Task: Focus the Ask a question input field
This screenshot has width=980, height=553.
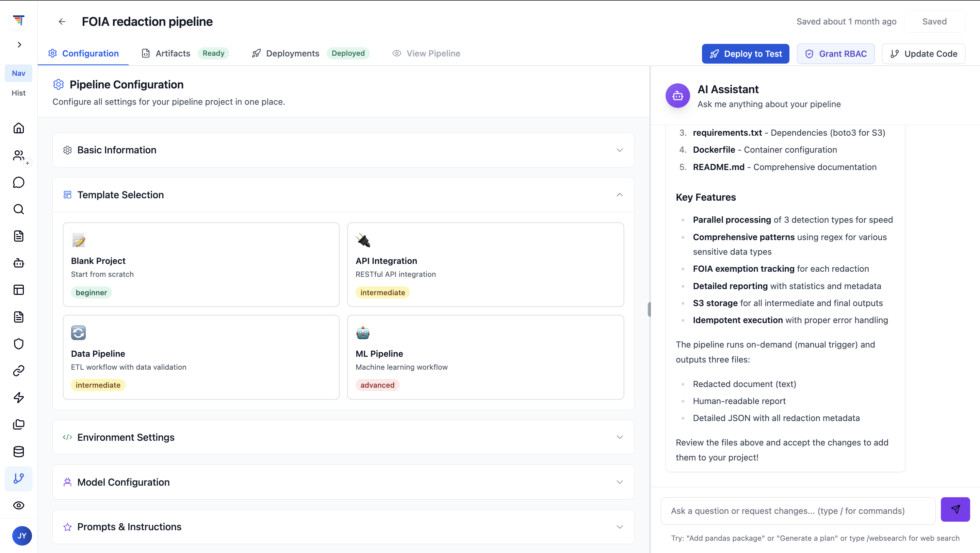Action: coord(798,511)
